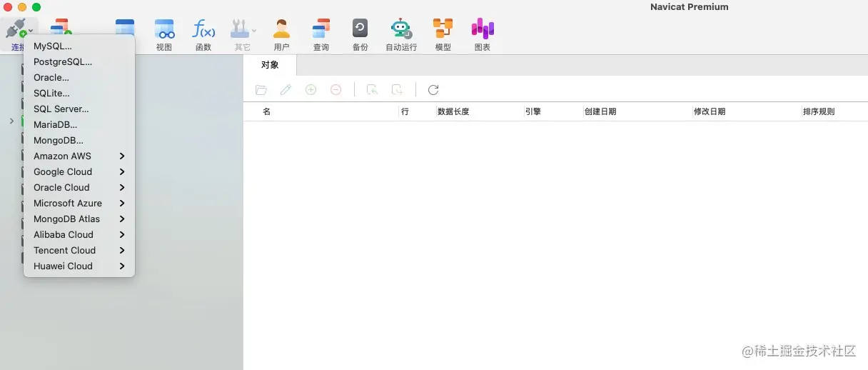Expand the Huawei Cloud submenu arrow
Image resolution: width=868 pixels, height=370 pixels.
tap(122, 266)
